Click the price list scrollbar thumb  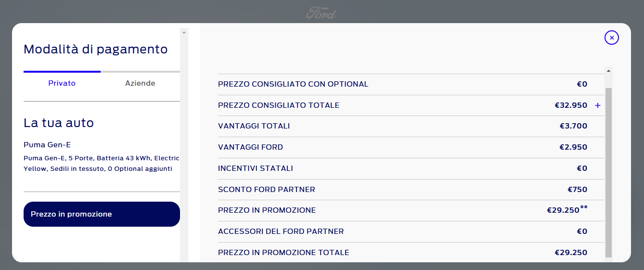608,172
